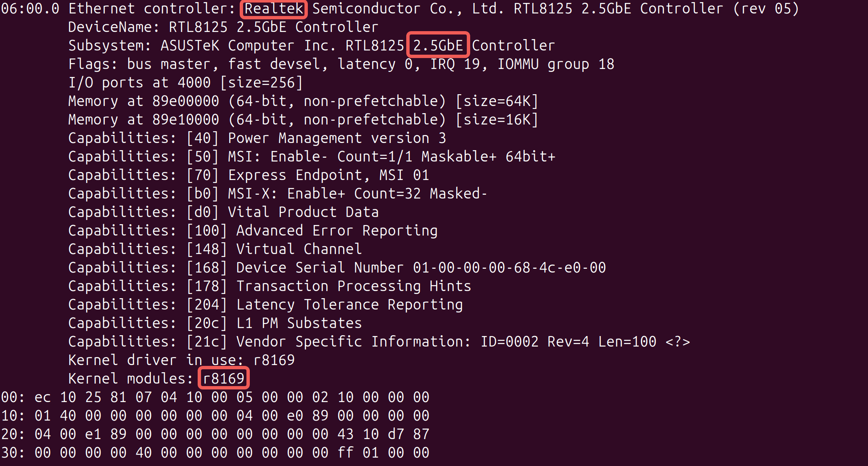Viewport: 868px width, 466px height.
Task: Click the IOMMU group 18 text
Action: click(556, 64)
